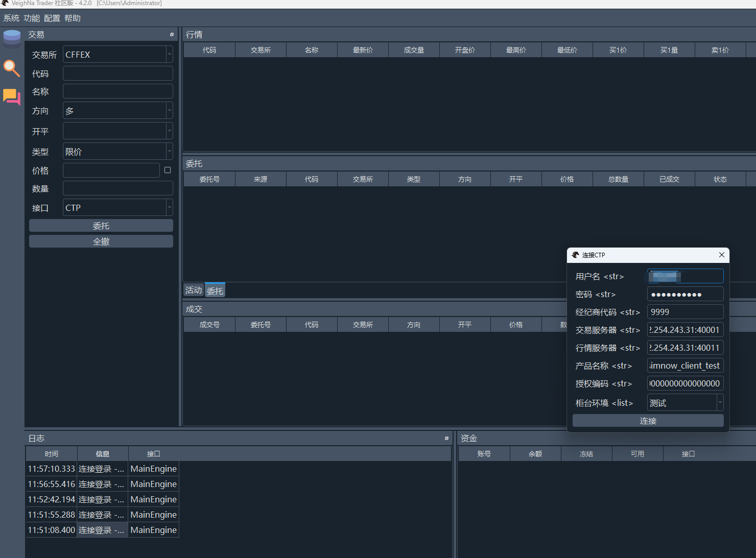Click the 代码 symbol input field
Image resolution: width=756 pixels, height=558 pixels.
tap(117, 74)
